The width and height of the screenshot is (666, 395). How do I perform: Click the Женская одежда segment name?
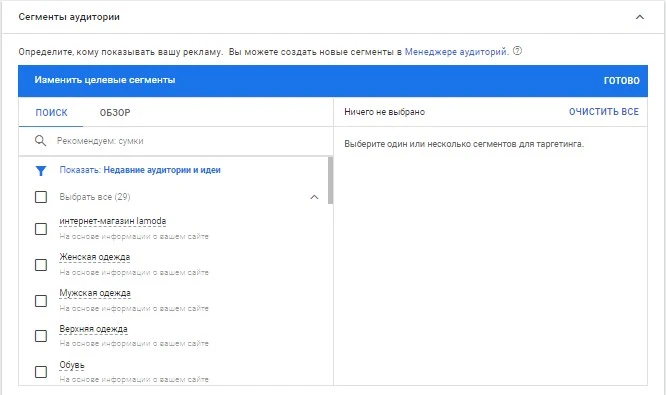coord(95,257)
